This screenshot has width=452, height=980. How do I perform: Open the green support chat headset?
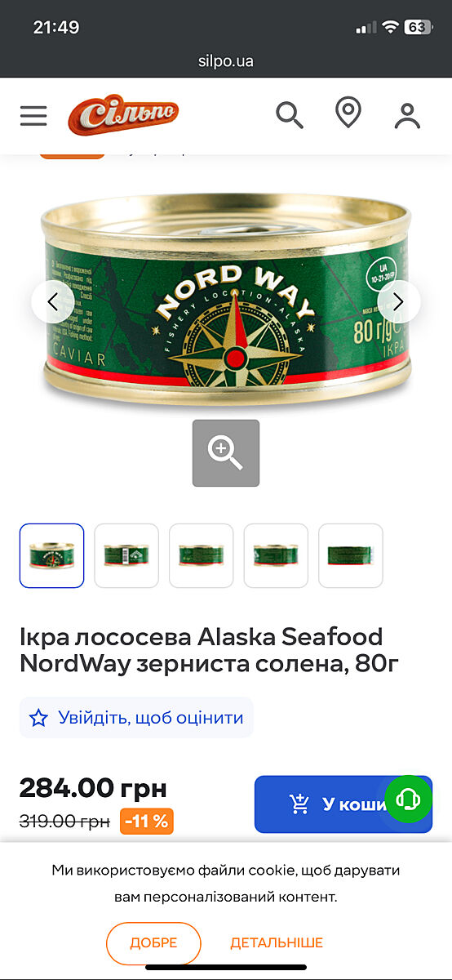[x=409, y=799]
